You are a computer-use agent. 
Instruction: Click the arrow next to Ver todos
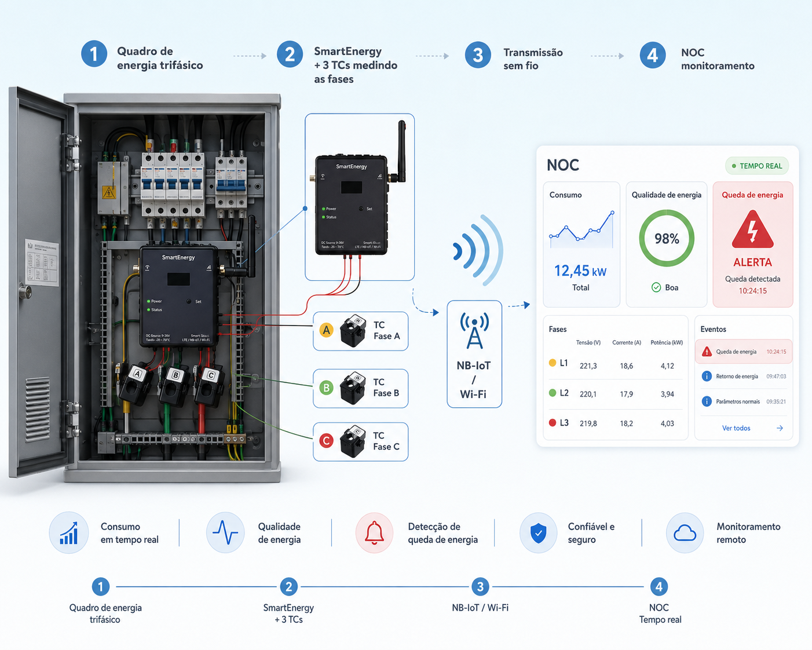780,428
